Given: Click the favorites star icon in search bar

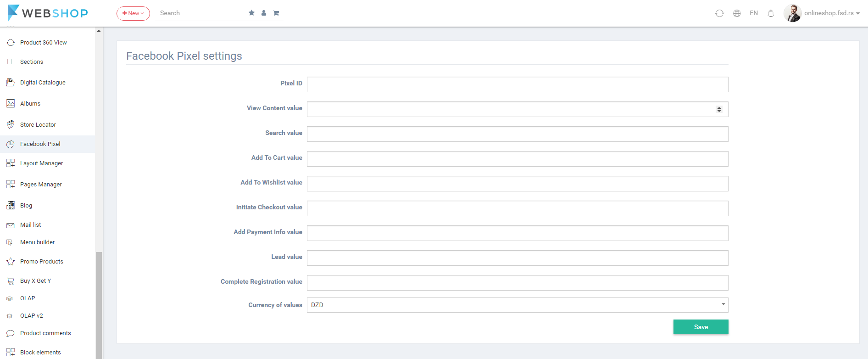Looking at the screenshot, I should 251,13.
